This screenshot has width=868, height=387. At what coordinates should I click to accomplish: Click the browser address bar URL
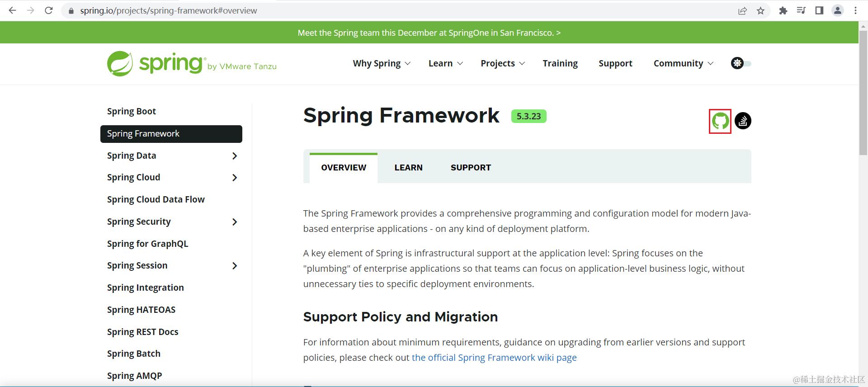click(x=169, y=10)
